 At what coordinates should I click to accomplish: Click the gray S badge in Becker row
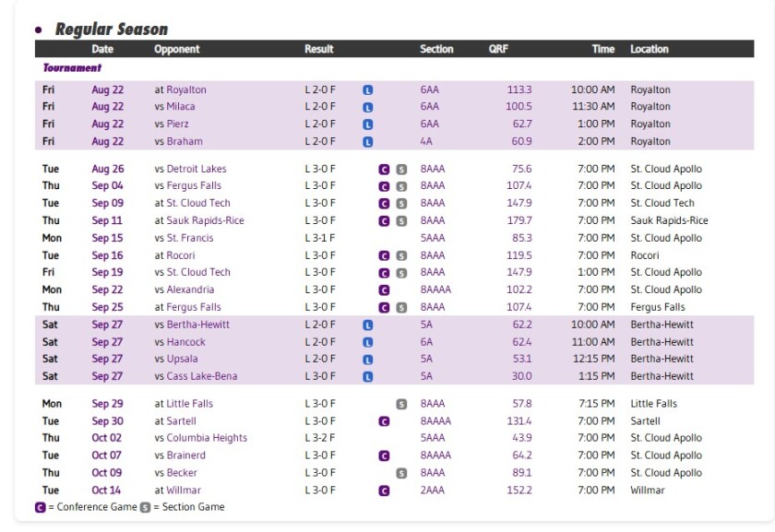tap(401, 473)
